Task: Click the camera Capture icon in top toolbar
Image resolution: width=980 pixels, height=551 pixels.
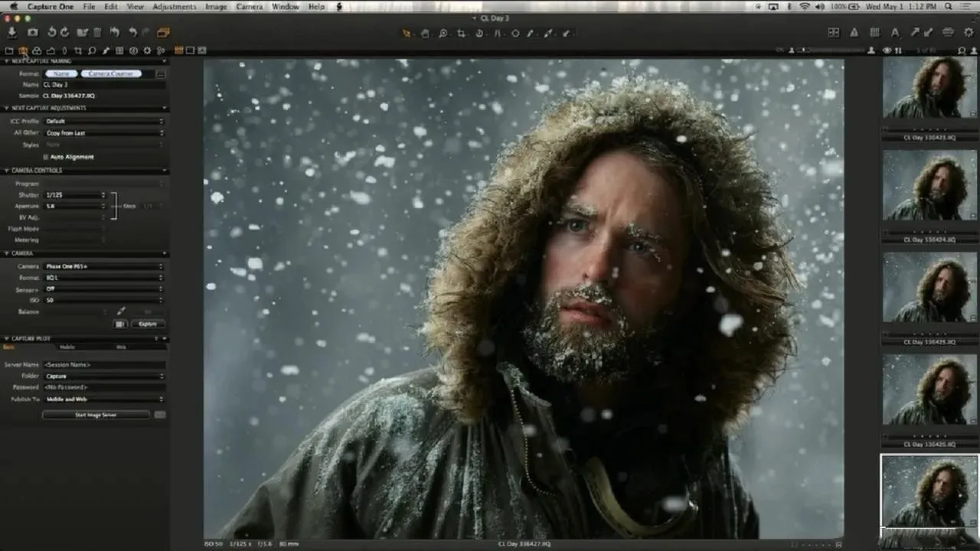Action: coord(33,33)
